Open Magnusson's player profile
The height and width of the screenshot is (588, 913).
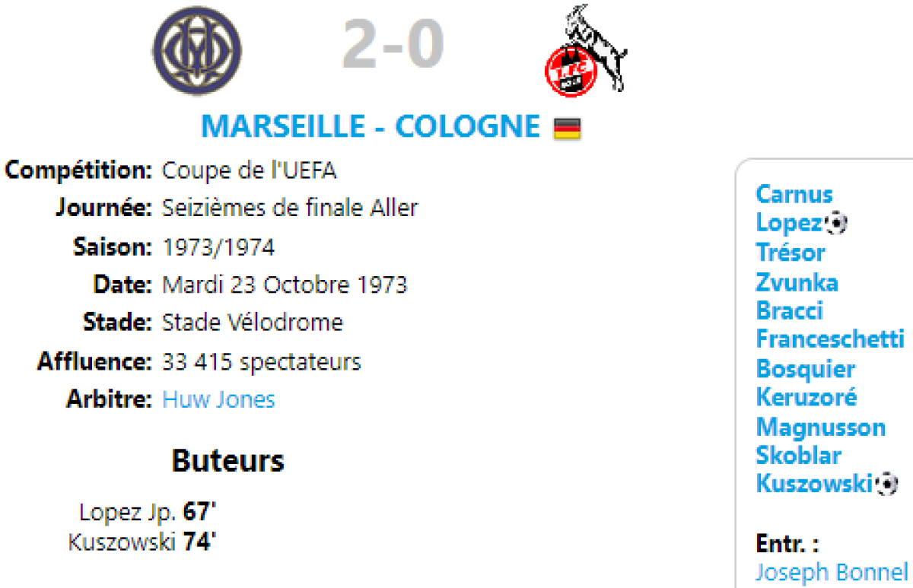820,427
